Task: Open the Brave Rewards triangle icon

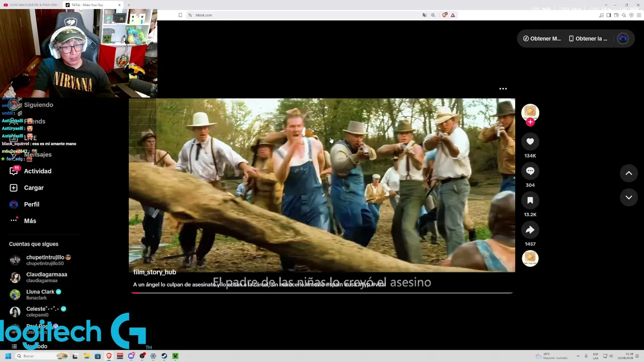Action: (453, 15)
